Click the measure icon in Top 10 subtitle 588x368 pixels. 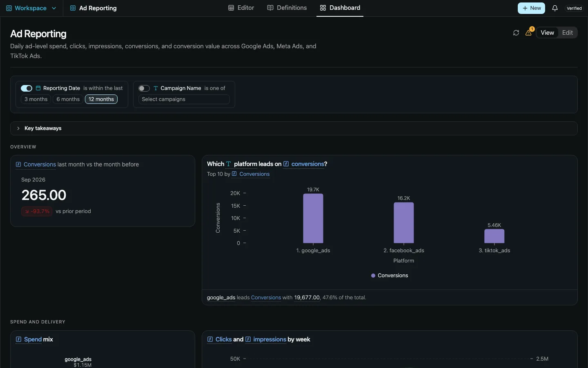pos(234,174)
